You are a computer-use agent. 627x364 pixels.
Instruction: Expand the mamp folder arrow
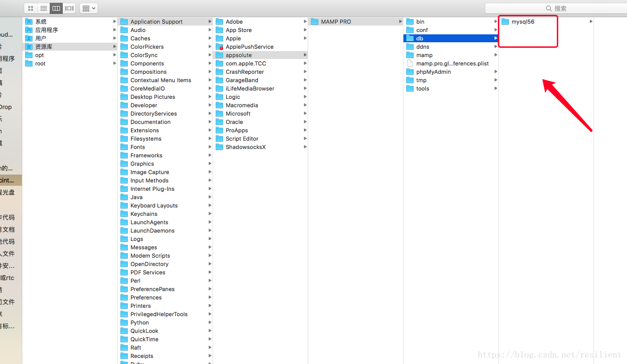click(496, 55)
